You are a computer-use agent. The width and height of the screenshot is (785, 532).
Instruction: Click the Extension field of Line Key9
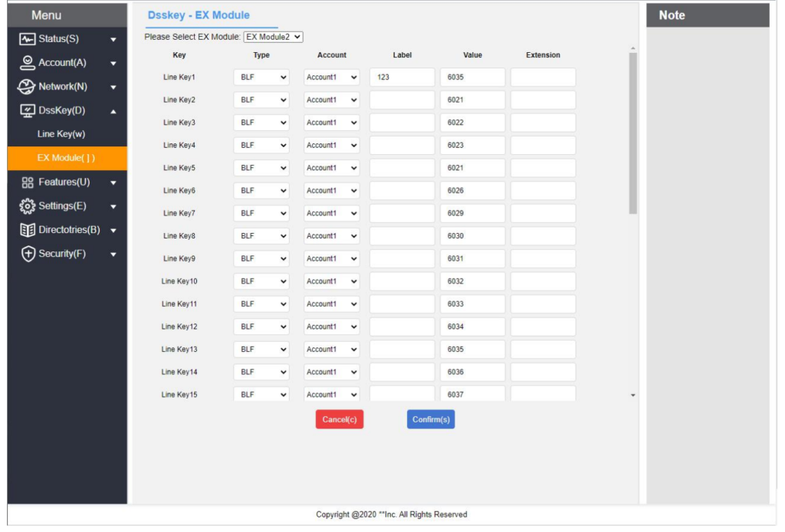pos(544,259)
